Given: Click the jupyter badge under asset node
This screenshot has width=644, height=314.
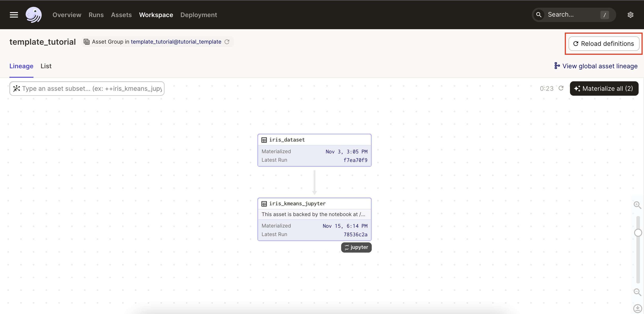Looking at the screenshot, I should [x=356, y=247].
